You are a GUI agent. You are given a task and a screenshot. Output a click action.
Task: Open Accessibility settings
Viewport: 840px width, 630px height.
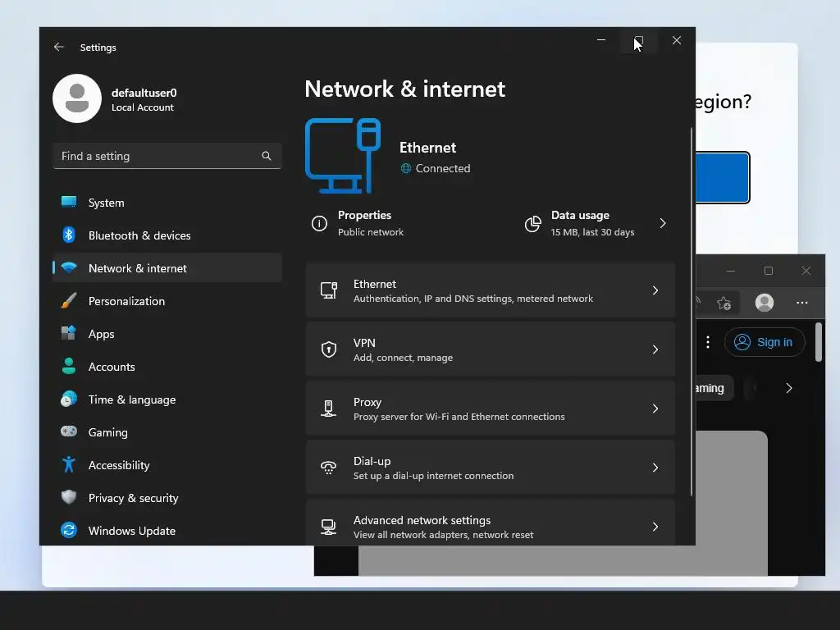pos(167,465)
